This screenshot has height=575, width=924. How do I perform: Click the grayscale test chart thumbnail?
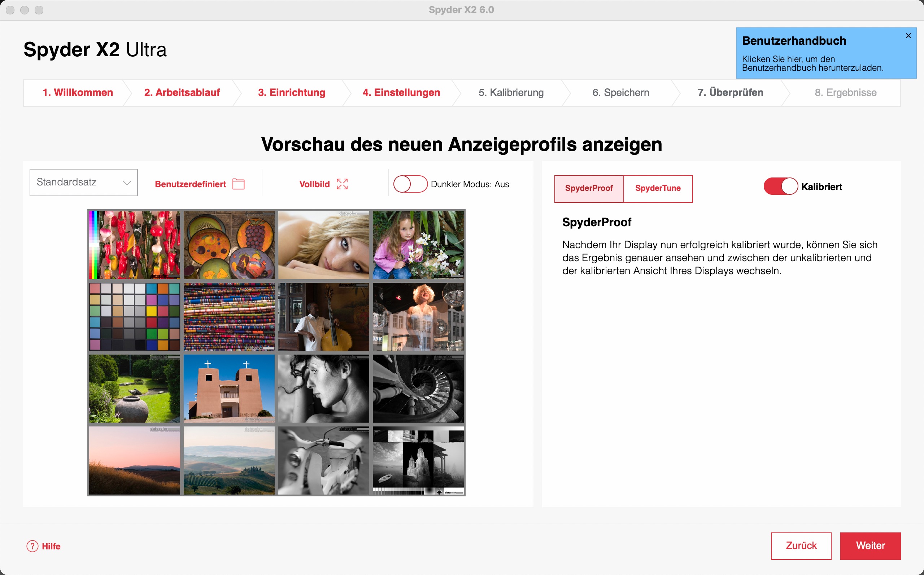418,460
